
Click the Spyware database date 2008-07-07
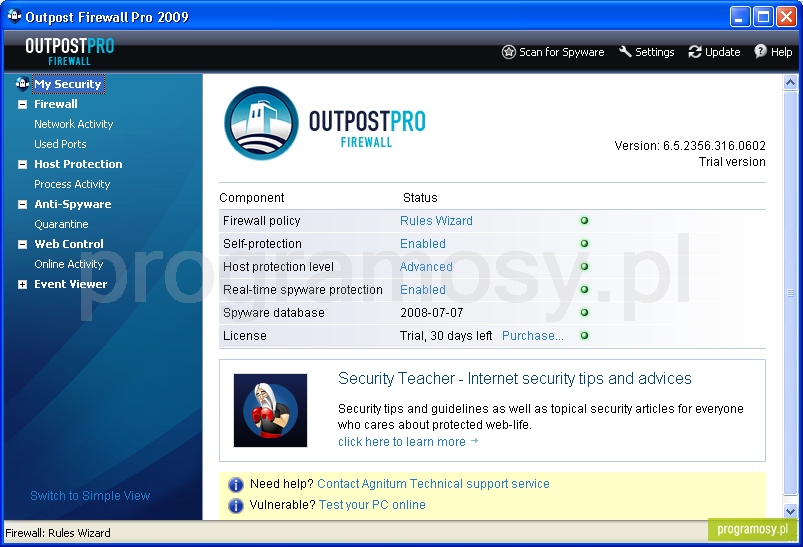coord(431,312)
